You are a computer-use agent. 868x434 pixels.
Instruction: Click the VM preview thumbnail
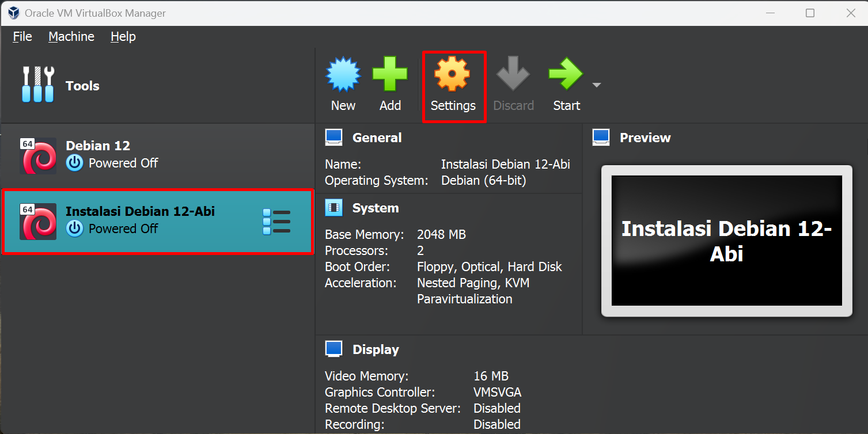click(727, 241)
